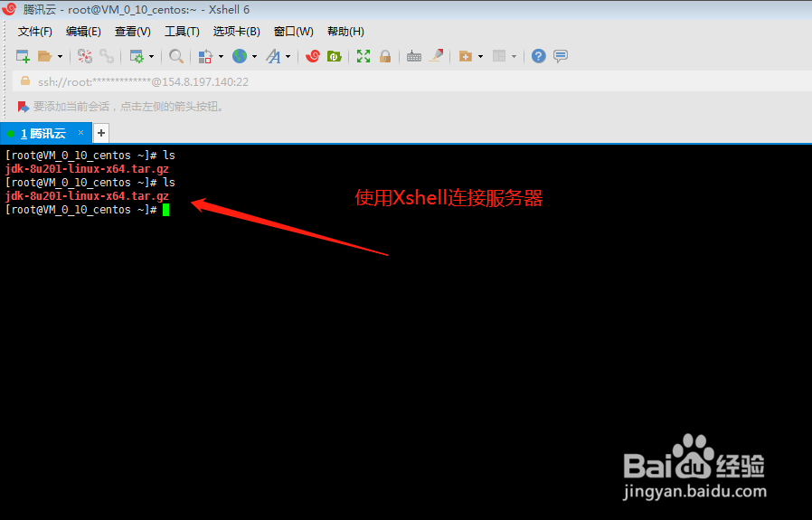The width and height of the screenshot is (812, 520).
Task: Click the Disconnect icon
Action: pyautogui.click(x=85, y=56)
